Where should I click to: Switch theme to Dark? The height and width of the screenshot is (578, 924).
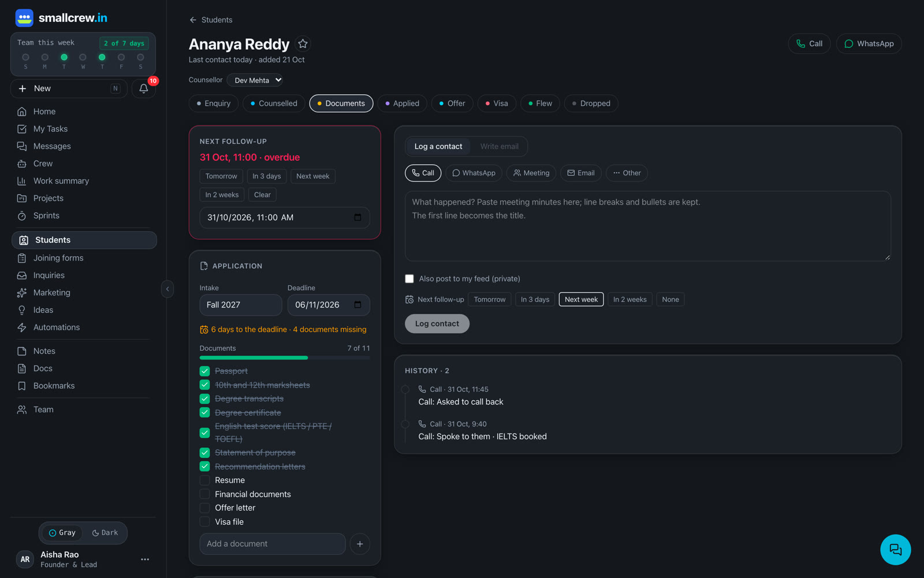tap(105, 533)
